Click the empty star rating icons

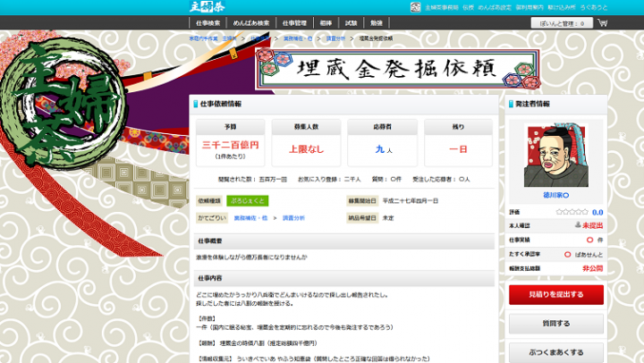pos(572,212)
